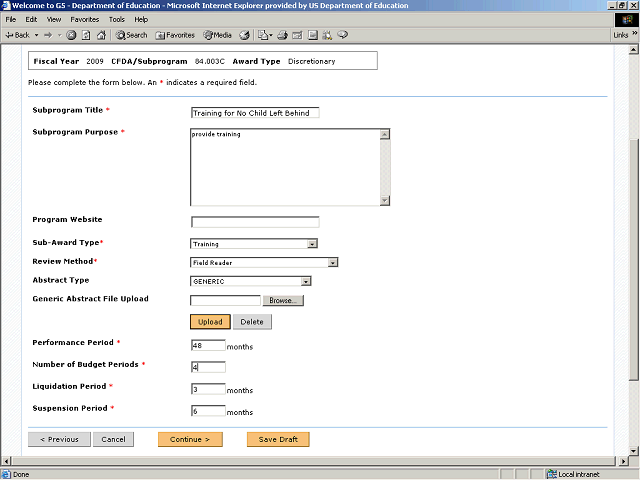This screenshot has height=480, width=640.
Task: Click the Forward arrow button
Action: (x=48, y=35)
